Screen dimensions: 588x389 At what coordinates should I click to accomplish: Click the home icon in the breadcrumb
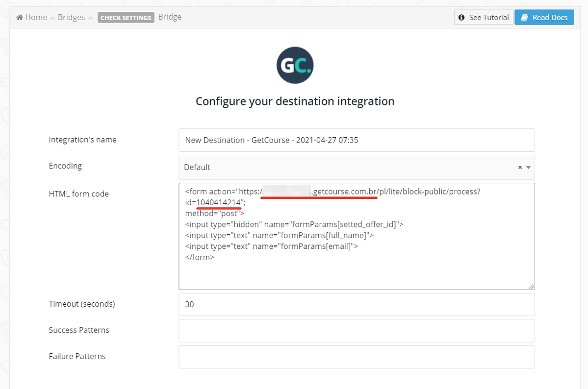[x=20, y=18]
